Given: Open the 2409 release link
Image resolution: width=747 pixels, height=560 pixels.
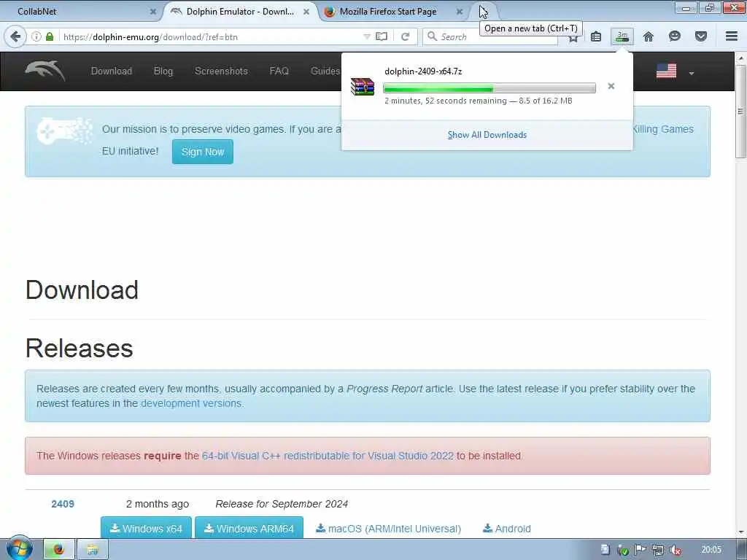Looking at the screenshot, I should tap(63, 504).
